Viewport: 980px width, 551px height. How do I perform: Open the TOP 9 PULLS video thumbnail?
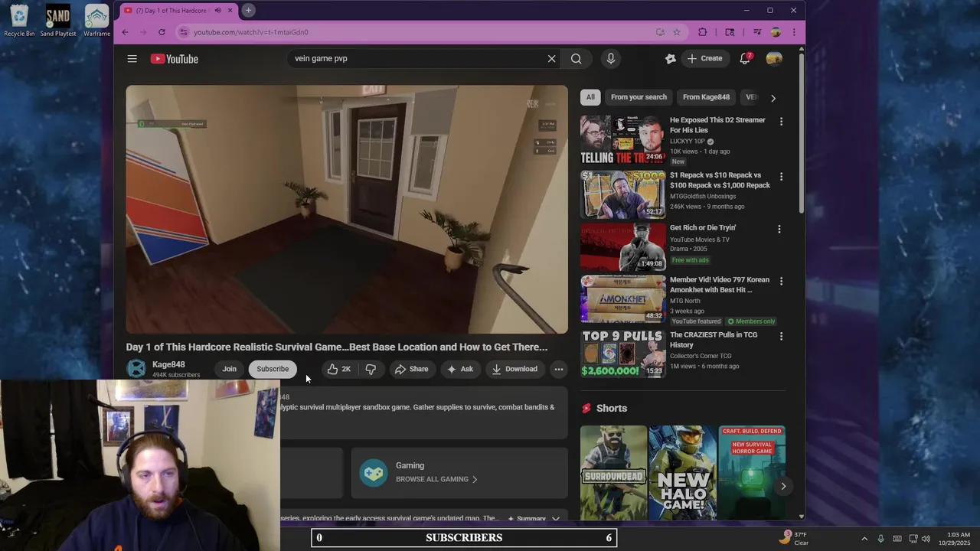coord(622,353)
